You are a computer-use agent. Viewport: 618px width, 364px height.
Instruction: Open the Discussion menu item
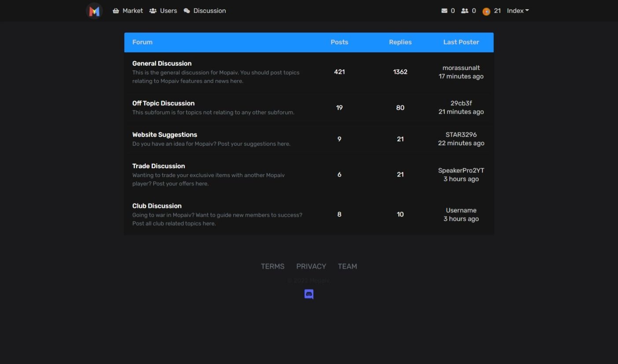tap(205, 11)
